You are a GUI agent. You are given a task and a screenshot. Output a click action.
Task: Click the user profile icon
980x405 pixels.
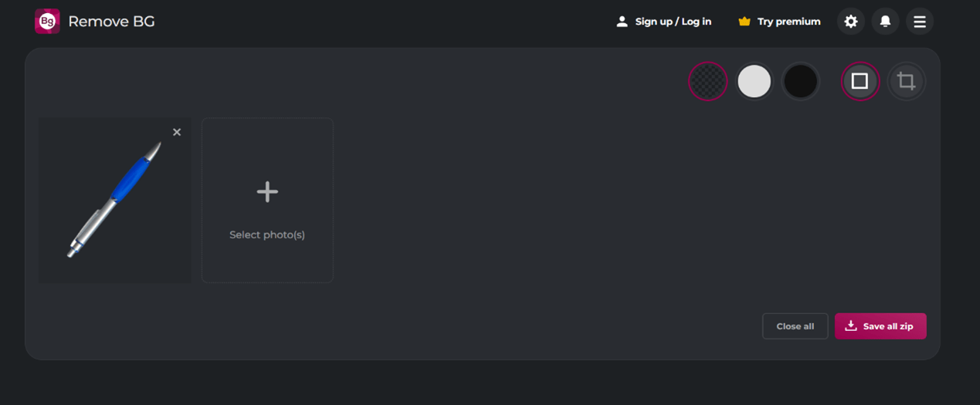point(622,22)
